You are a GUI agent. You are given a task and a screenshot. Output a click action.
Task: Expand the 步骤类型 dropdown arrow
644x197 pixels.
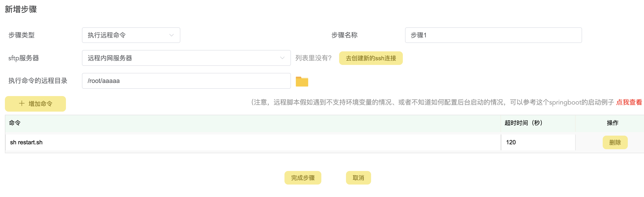pos(171,35)
